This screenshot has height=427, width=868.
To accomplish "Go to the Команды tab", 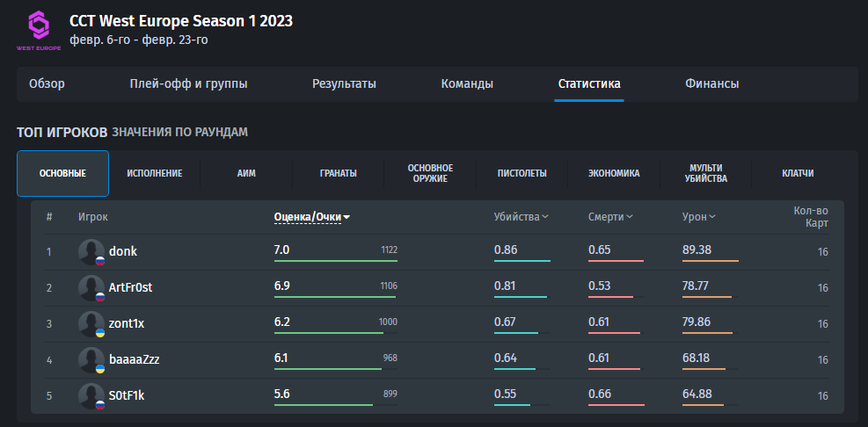I will coord(467,84).
